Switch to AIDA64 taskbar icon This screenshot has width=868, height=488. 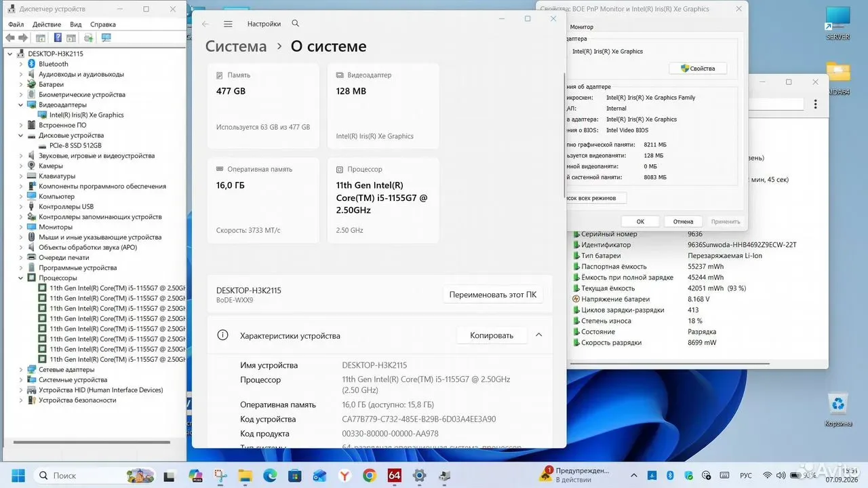click(x=395, y=476)
